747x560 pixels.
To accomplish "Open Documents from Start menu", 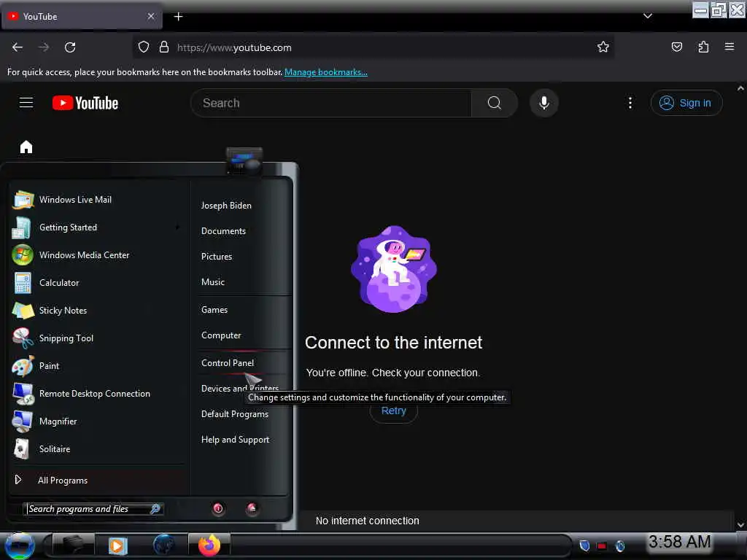I will (223, 231).
